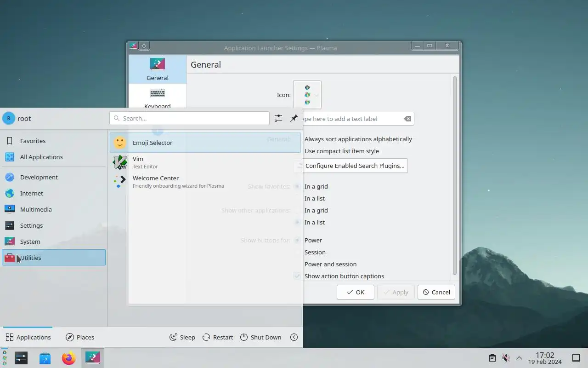Click the text label input field

coord(354,119)
